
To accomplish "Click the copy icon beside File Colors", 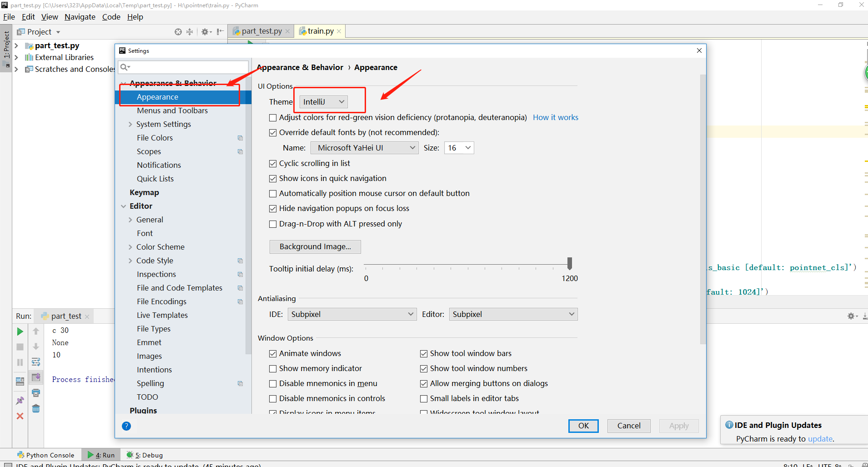I will (x=240, y=138).
